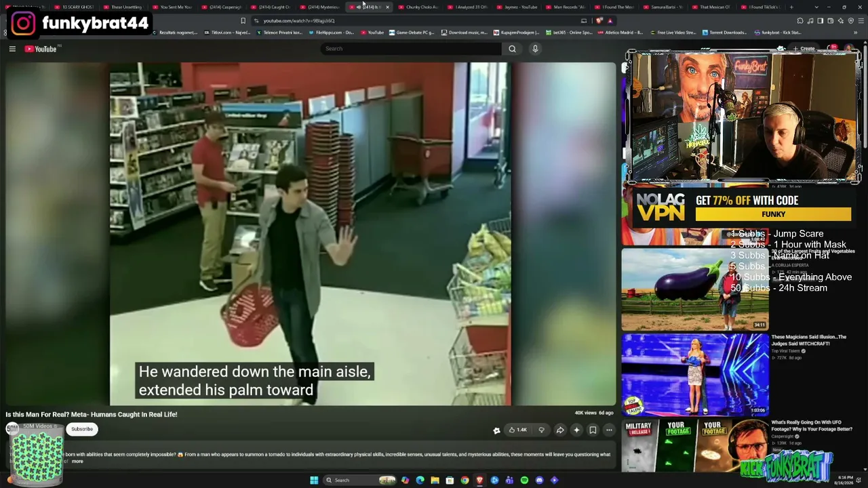The image size is (868, 488).
Task: Open Google Chrome from the taskbar
Action: [x=465, y=481]
